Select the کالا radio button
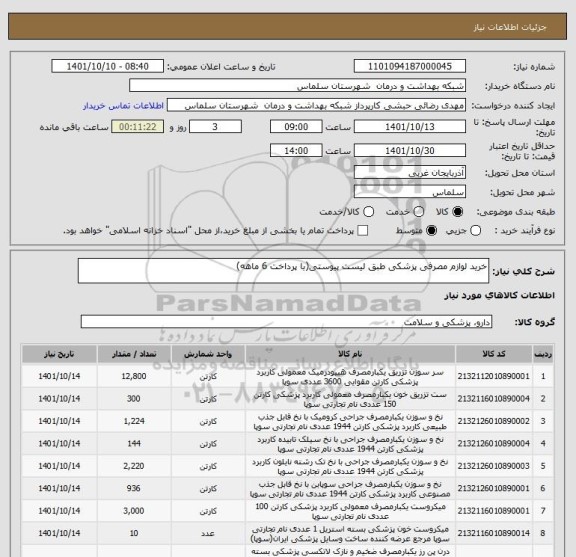This screenshot has height=557, width=576. coord(458,212)
